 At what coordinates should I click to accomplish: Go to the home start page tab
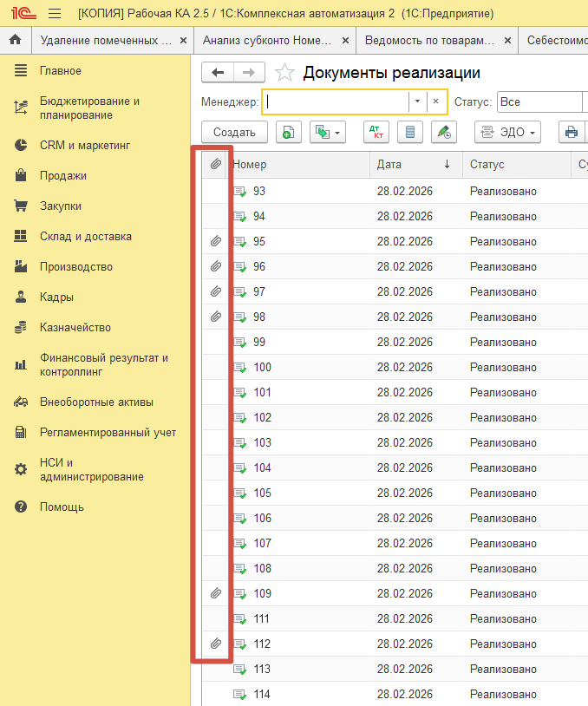[16, 40]
